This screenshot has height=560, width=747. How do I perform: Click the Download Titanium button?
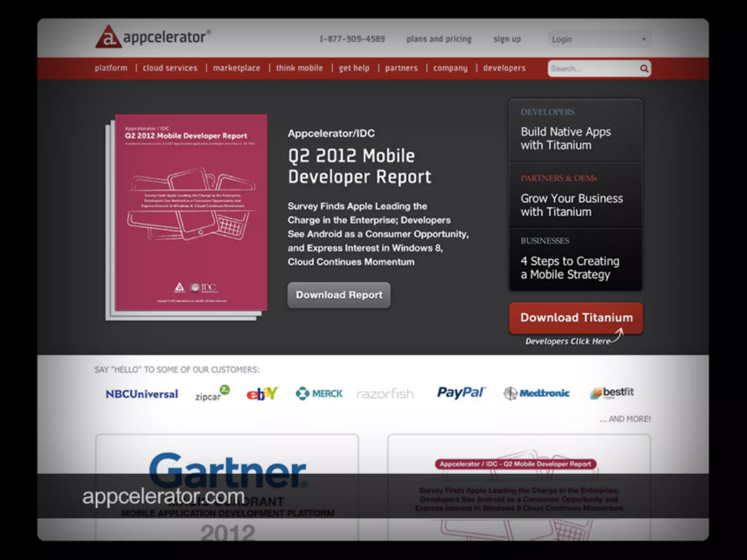(576, 318)
